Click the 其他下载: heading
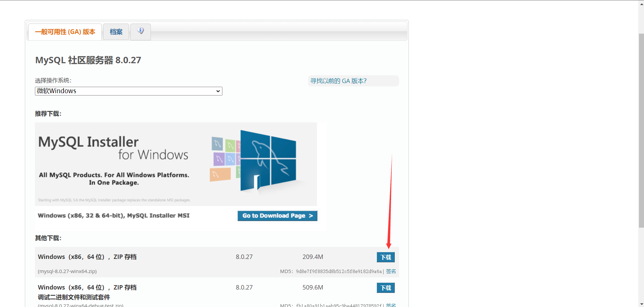The height and width of the screenshot is (307, 644). click(x=48, y=238)
